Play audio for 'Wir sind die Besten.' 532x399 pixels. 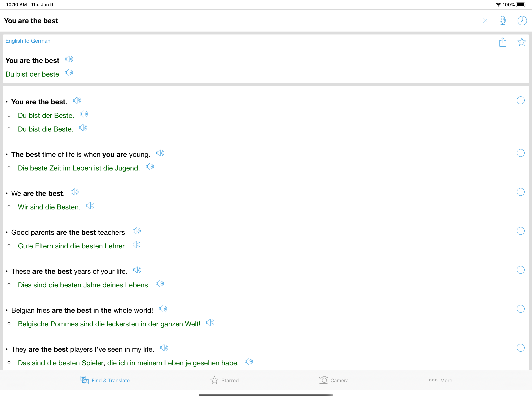90,206
